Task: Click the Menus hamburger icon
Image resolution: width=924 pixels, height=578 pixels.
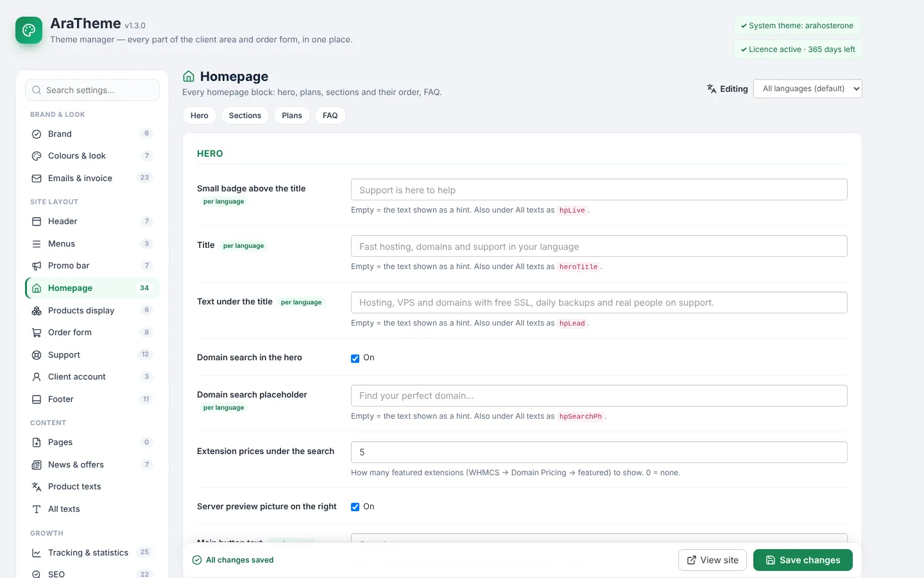Action: (37, 244)
